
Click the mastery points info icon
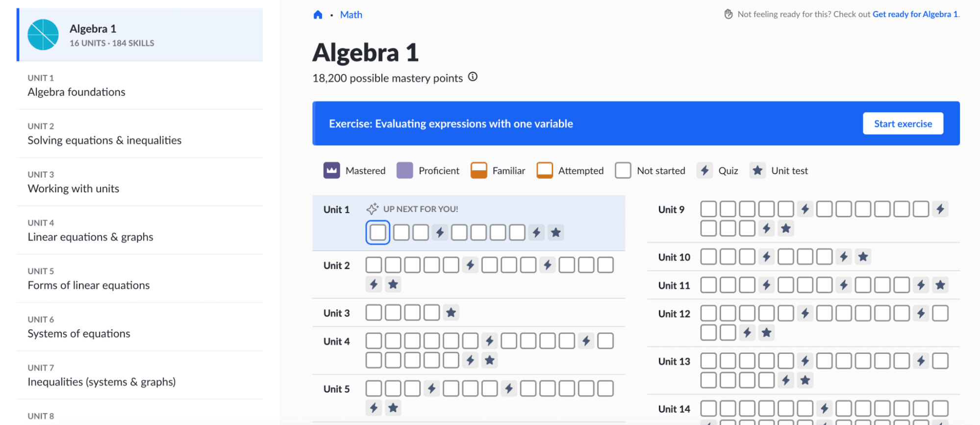(472, 77)
